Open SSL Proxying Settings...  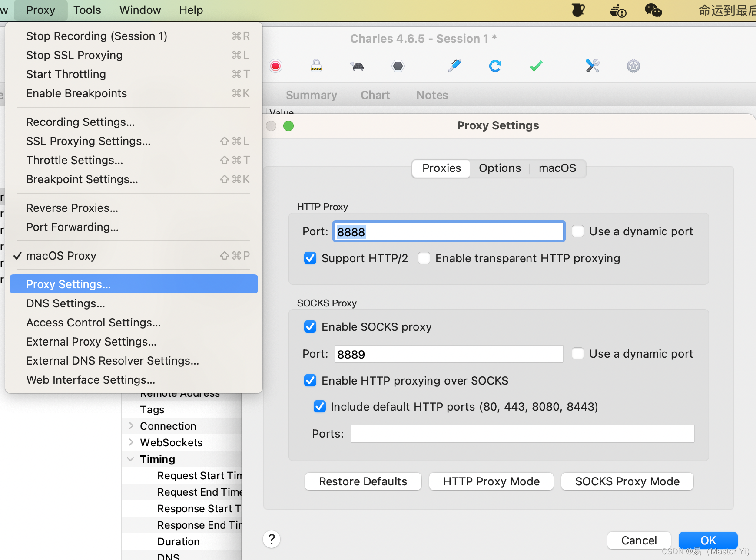[134, 141]
